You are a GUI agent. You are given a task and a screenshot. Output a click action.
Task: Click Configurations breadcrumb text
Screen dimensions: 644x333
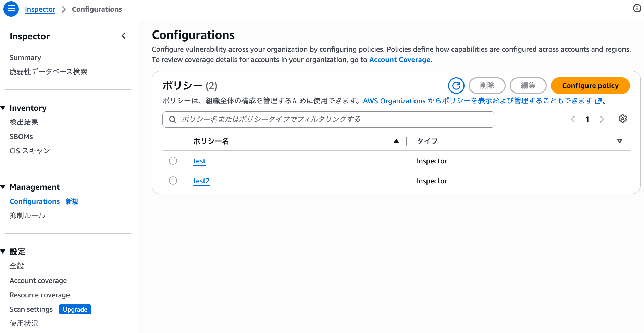point(97,9)
